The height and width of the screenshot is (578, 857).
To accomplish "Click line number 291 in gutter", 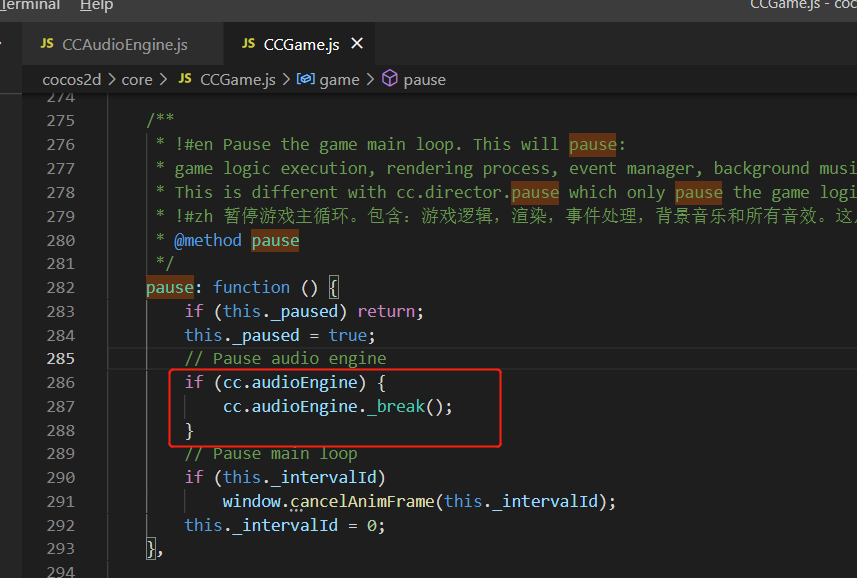I will pos(61,502).
